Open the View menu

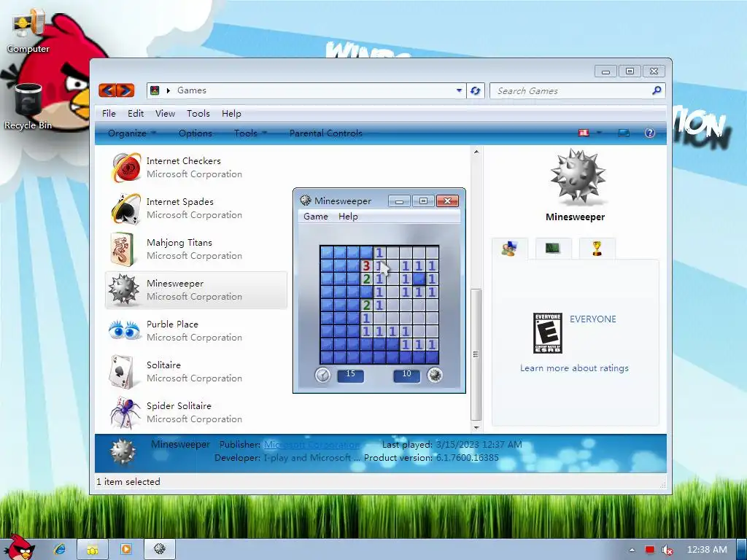(165, 113)
